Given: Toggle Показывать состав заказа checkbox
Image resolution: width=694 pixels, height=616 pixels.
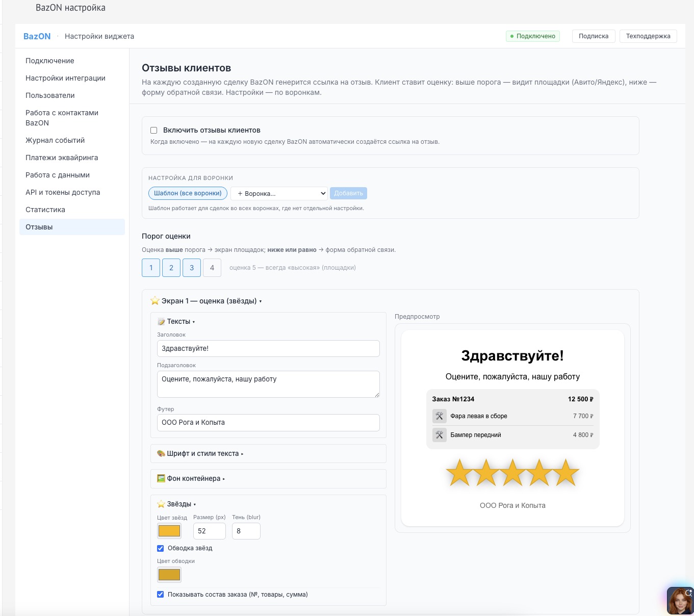Looking at the screenshot, I should click(161, 595).
